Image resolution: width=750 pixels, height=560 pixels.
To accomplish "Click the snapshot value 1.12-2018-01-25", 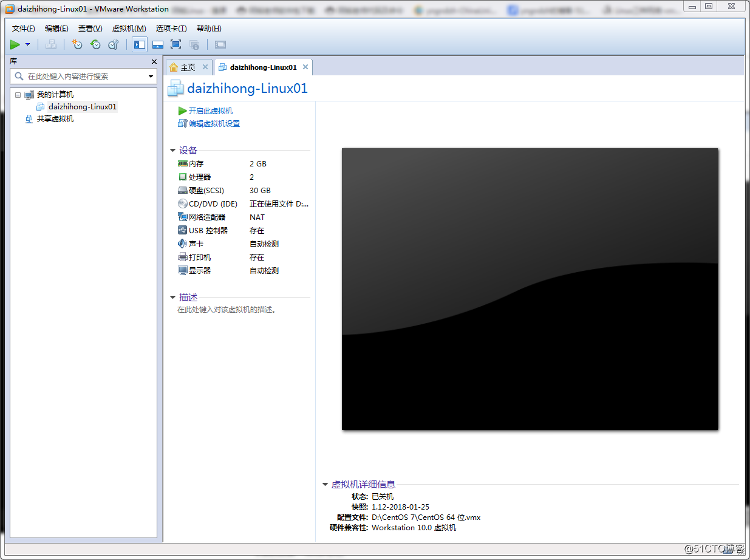I will (400, 507).
